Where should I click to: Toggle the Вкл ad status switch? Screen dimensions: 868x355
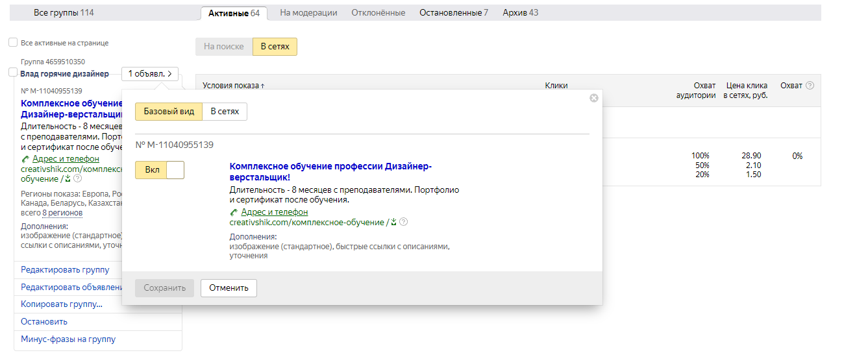click(160, 170)
